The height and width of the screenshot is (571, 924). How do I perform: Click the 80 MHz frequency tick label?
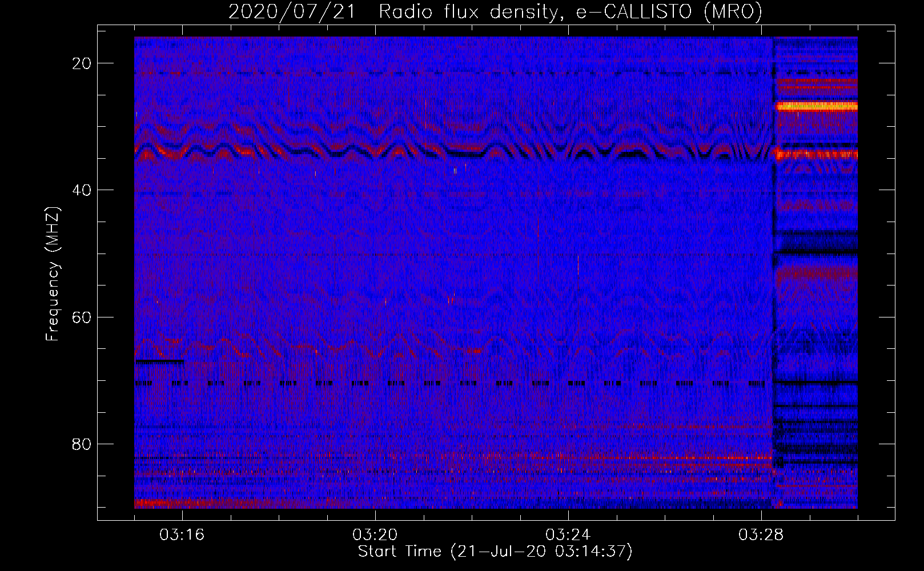click(82, 444)
